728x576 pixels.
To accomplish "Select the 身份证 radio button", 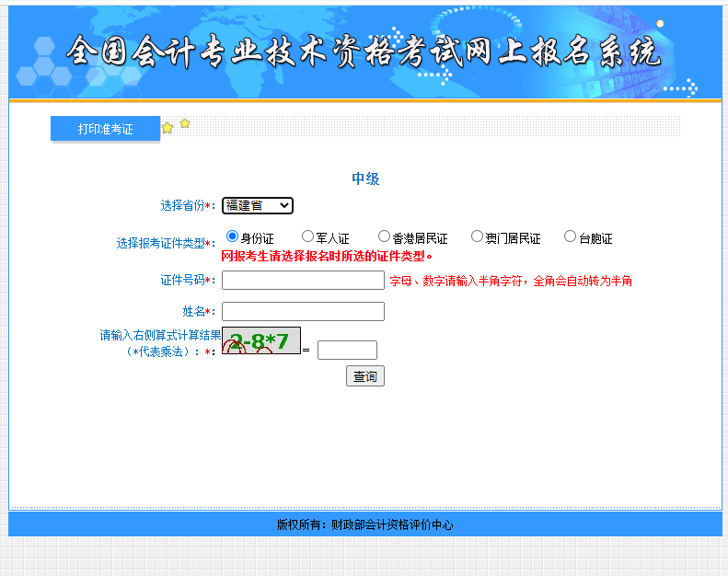I will 232,236.
